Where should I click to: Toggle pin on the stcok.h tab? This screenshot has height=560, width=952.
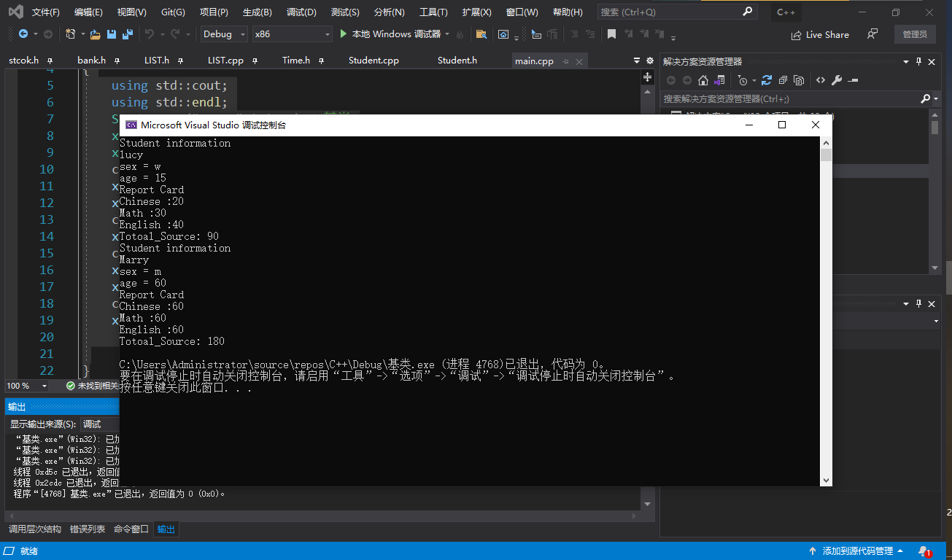[x=50, y=61]
